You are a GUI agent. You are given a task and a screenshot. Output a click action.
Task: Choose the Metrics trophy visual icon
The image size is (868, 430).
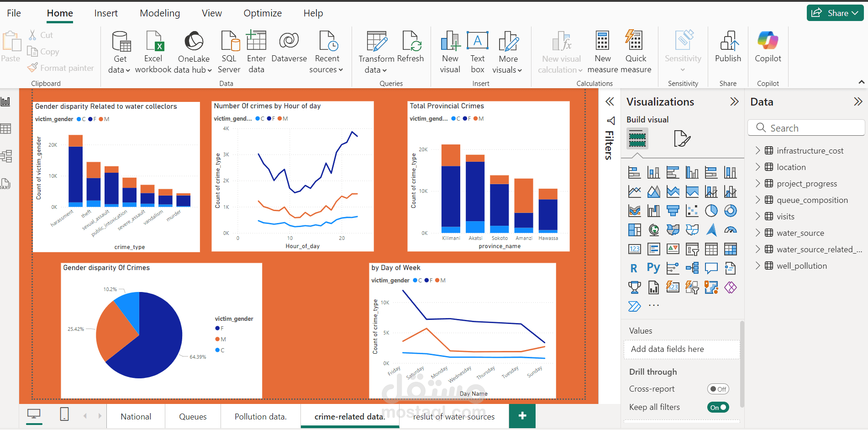[x=634, y=287]
